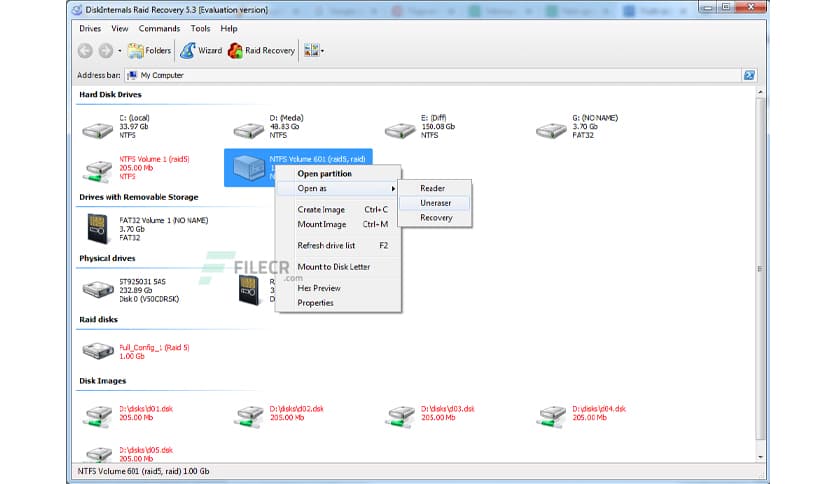Click the 'Disk 0 (VS0CDRSK)' text

tap(149, 299)
